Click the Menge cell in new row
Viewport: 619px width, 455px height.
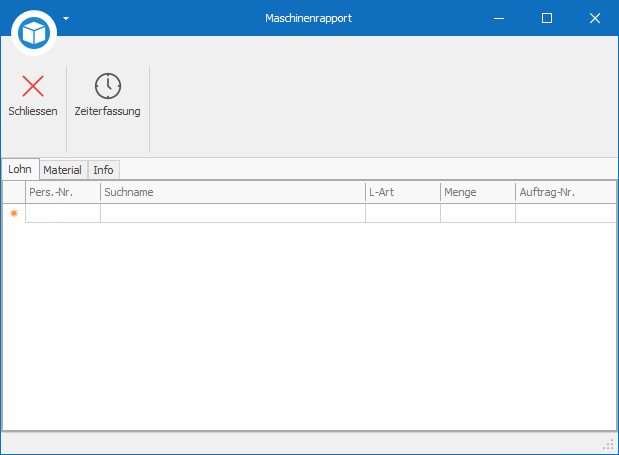pyautogui.click(x=478, y=213)
